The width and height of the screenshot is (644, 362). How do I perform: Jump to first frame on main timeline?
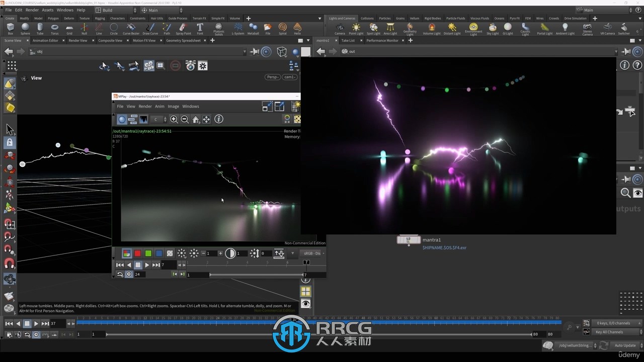point(9,324)
